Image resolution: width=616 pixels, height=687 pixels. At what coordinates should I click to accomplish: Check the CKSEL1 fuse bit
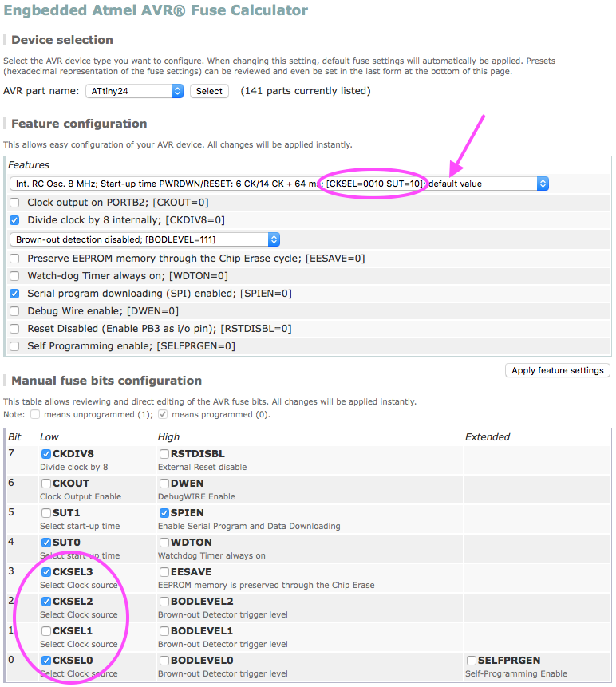click(x=46, y=631)
